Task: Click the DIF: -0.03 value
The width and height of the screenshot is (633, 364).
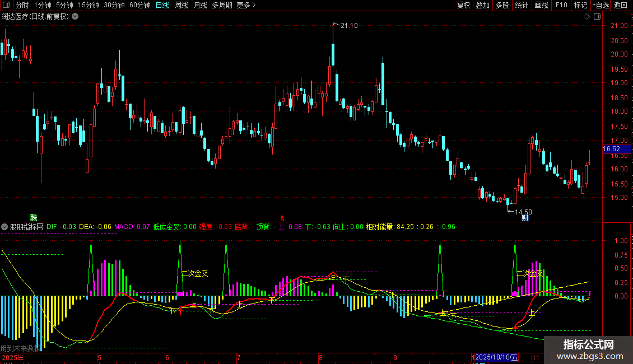Action: 61,227
